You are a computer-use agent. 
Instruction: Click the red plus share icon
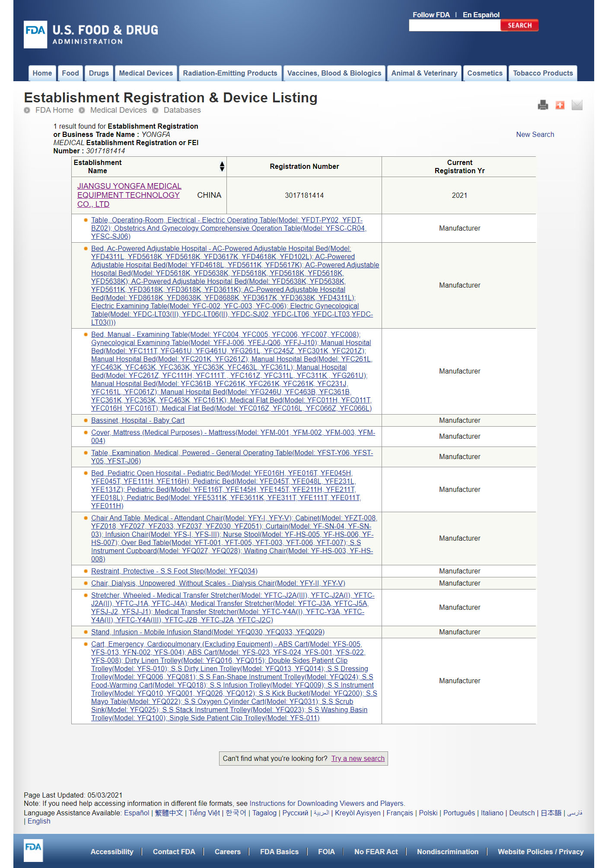[x=560, y=105]
